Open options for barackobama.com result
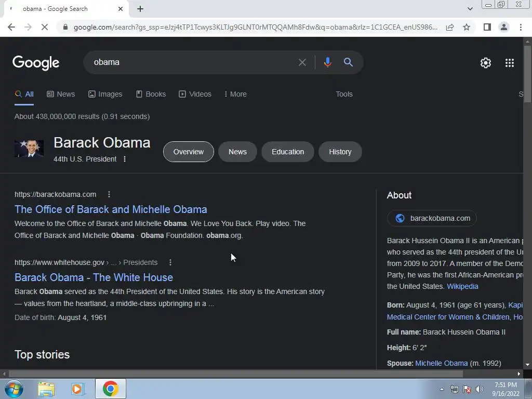The height and width of the screenshot is (399, 532). tap(109, 194)
